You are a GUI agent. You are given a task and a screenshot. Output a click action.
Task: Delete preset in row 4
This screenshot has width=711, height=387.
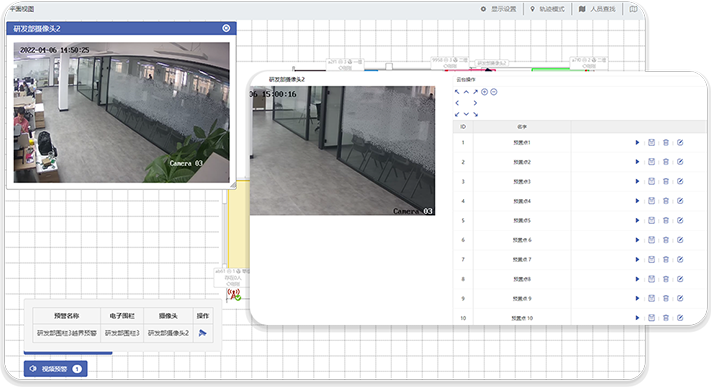[666, 201]
